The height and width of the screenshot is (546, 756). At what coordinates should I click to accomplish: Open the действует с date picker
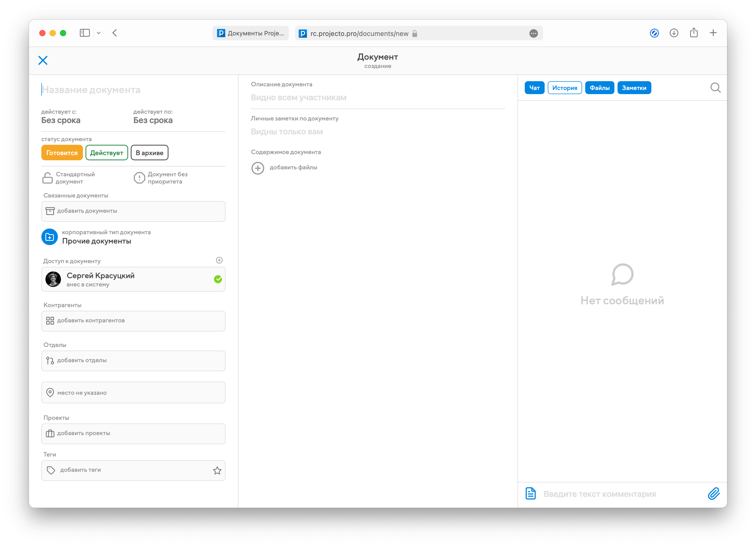[x=61, y=120]
